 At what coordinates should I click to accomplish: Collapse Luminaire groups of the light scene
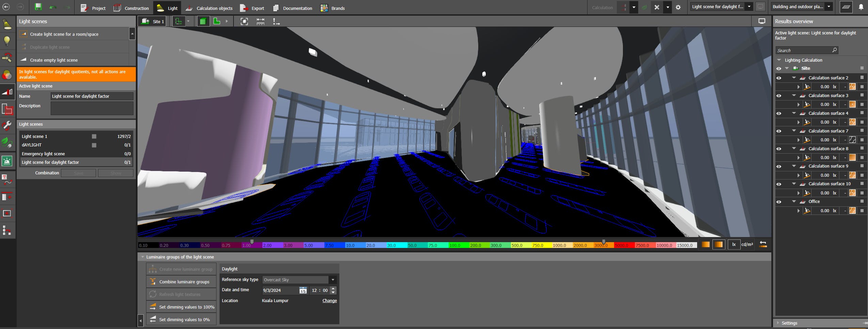(x=143, y=257)
